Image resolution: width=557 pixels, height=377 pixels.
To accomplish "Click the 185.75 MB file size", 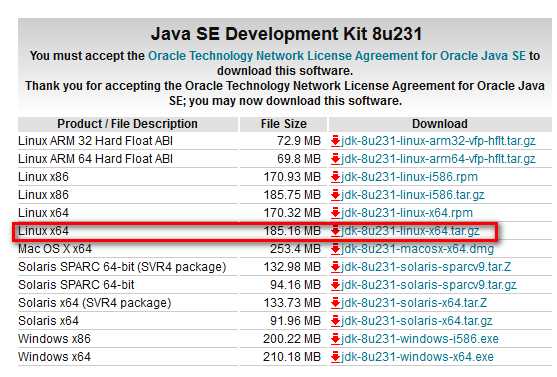I will pyautogui.click(x=292, y=195).
